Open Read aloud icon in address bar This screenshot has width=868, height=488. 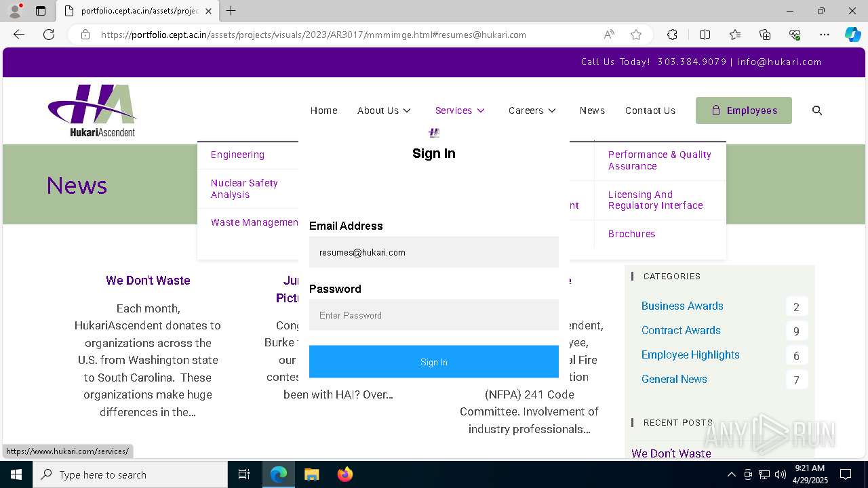pos(609,35)
